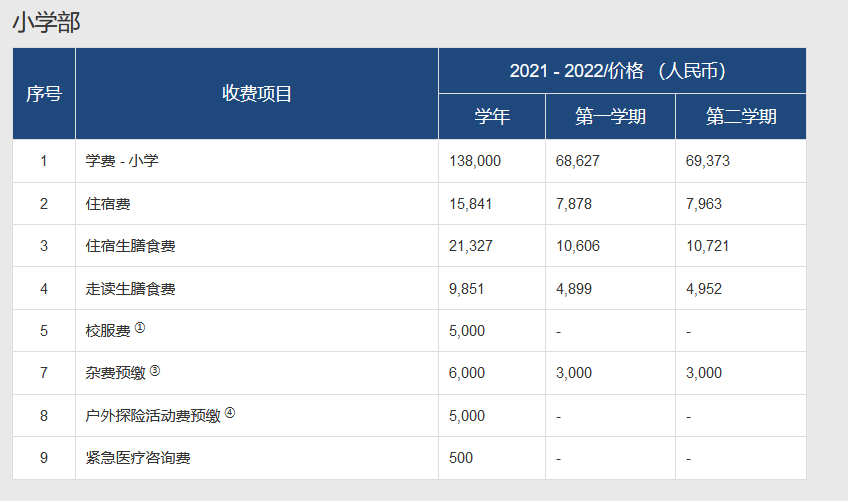
Task: Click the 138,000 annual tuition value
Action: click(x=475, y=161)
